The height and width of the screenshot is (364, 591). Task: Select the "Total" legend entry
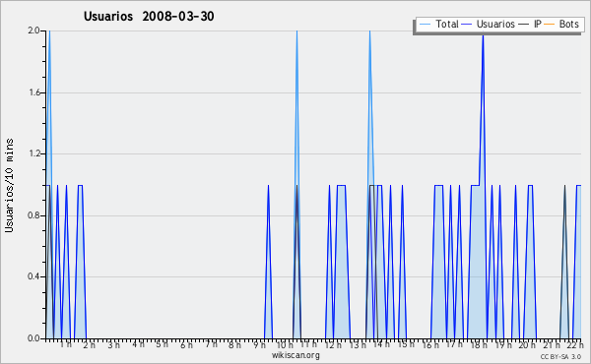tap(438, 24)
